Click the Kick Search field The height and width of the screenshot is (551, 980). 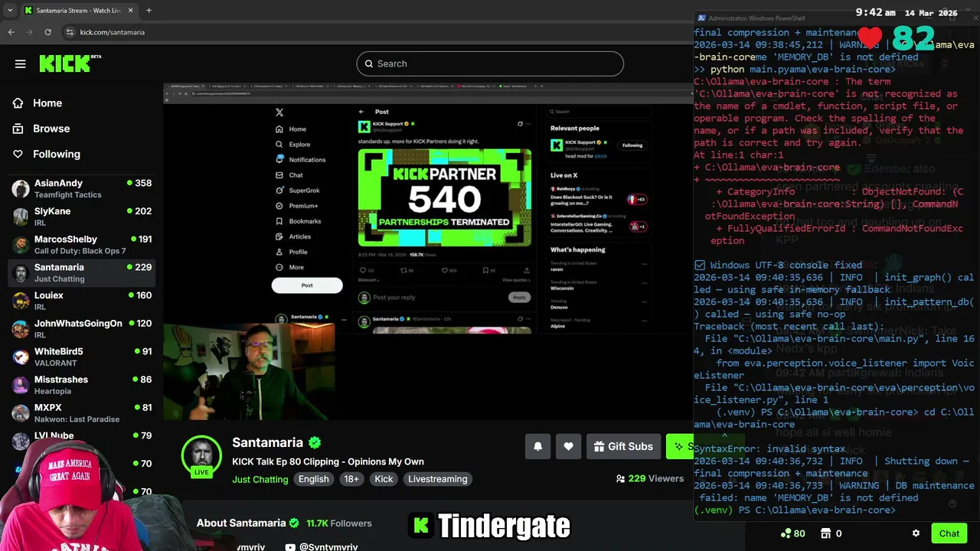coord(490,64)
